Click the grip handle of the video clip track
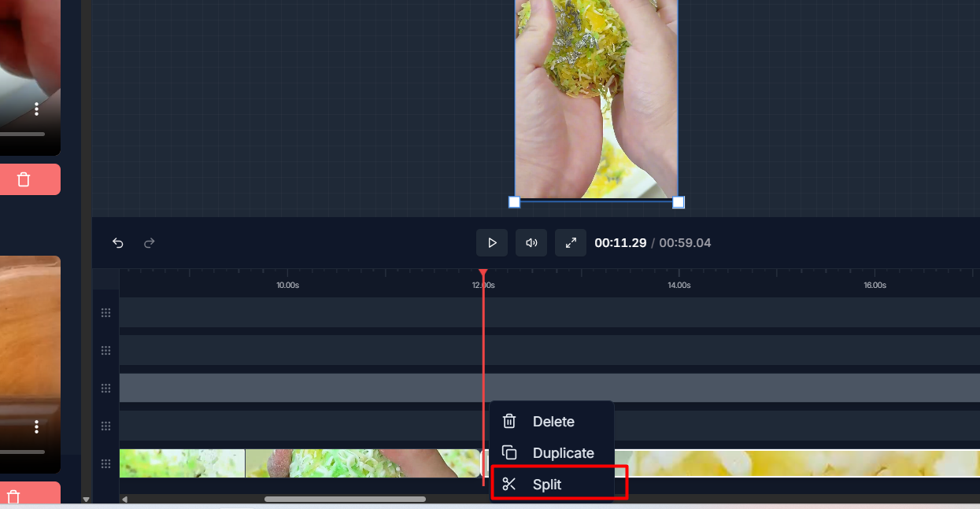 105,463
